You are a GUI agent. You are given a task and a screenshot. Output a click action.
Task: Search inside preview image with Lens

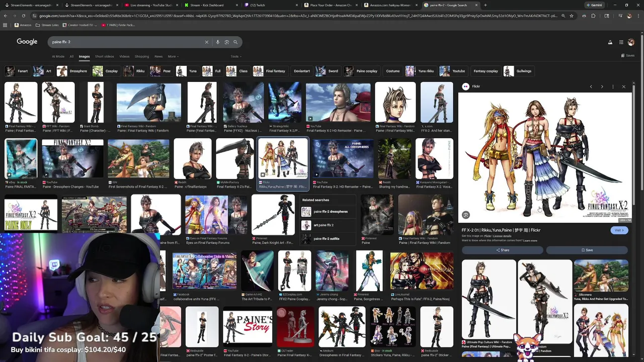[466, 215]
